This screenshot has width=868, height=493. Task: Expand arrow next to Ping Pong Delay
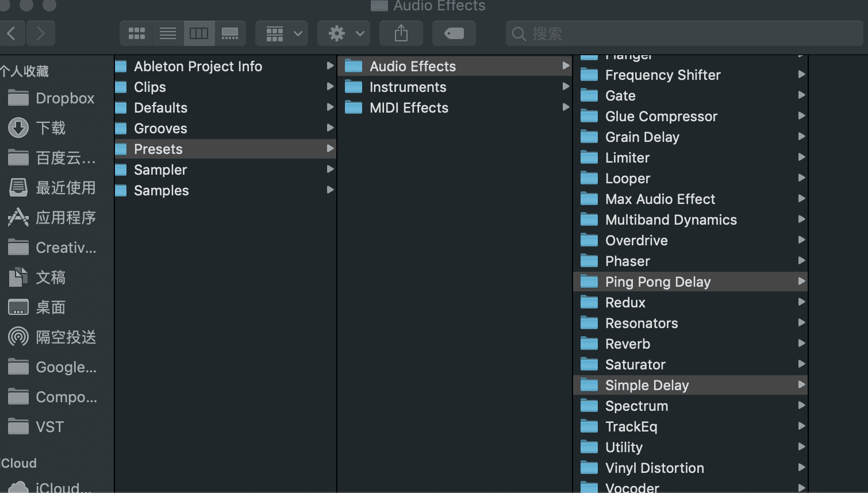click(x=801, y=281)
